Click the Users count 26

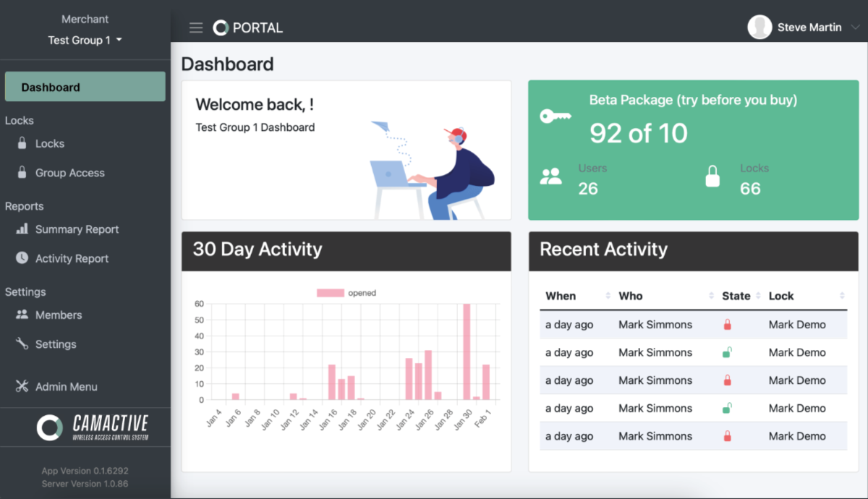point(588,189)
